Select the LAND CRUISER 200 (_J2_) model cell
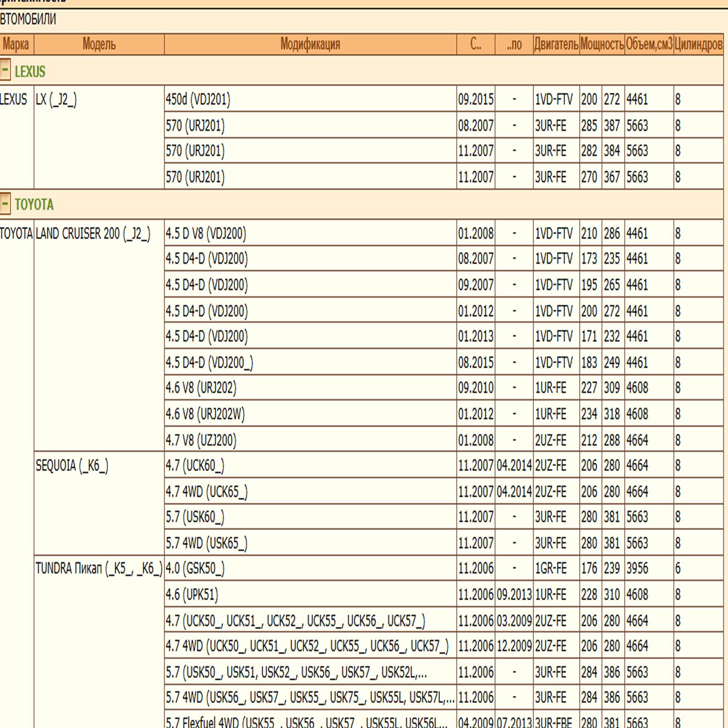 click(93, 234)
